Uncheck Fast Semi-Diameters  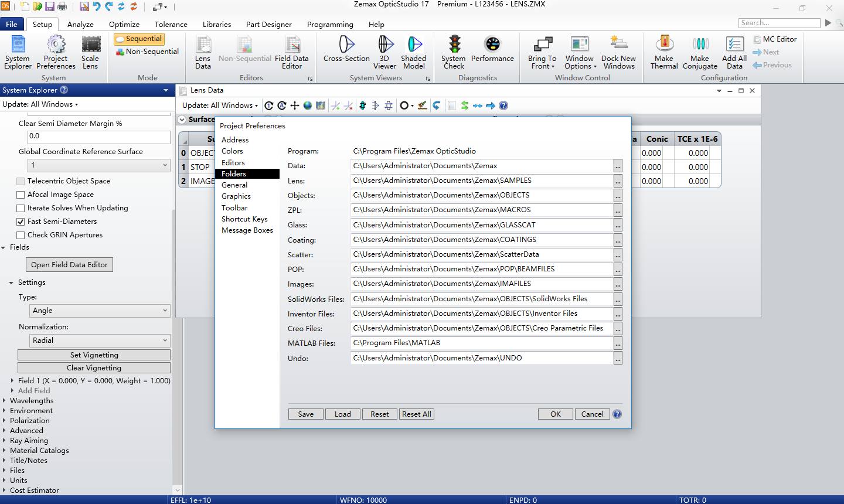tap(21, 222)
